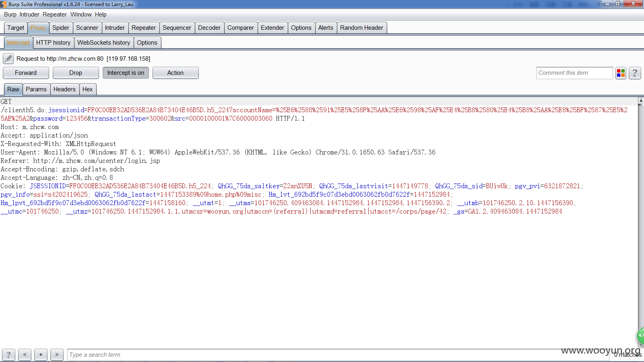Open the Repeater menu in menu bar

click(55, 14)
